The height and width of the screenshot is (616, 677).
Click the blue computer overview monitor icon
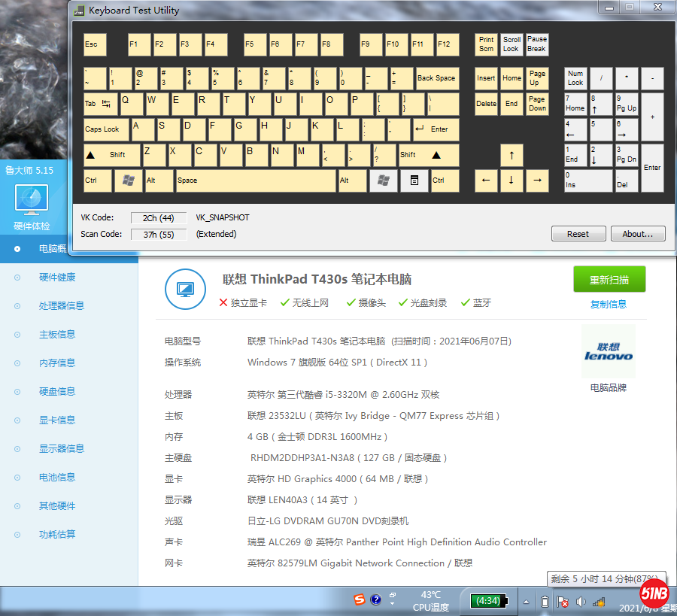click(185, 289)
